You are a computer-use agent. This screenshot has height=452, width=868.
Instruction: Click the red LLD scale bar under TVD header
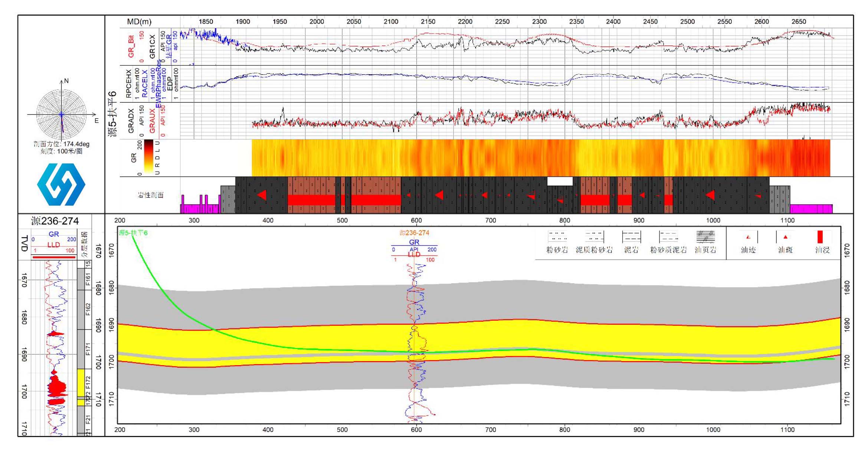click(54, 257)
